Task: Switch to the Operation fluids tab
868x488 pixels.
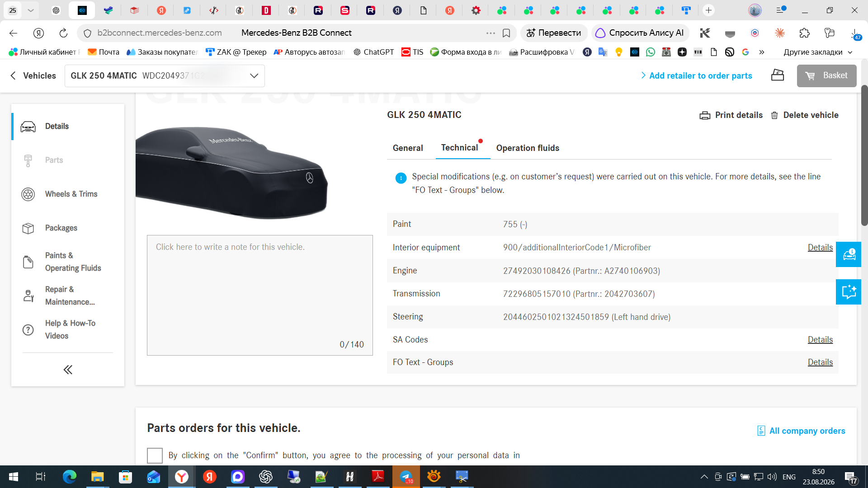Action: [x=528, y=148]
